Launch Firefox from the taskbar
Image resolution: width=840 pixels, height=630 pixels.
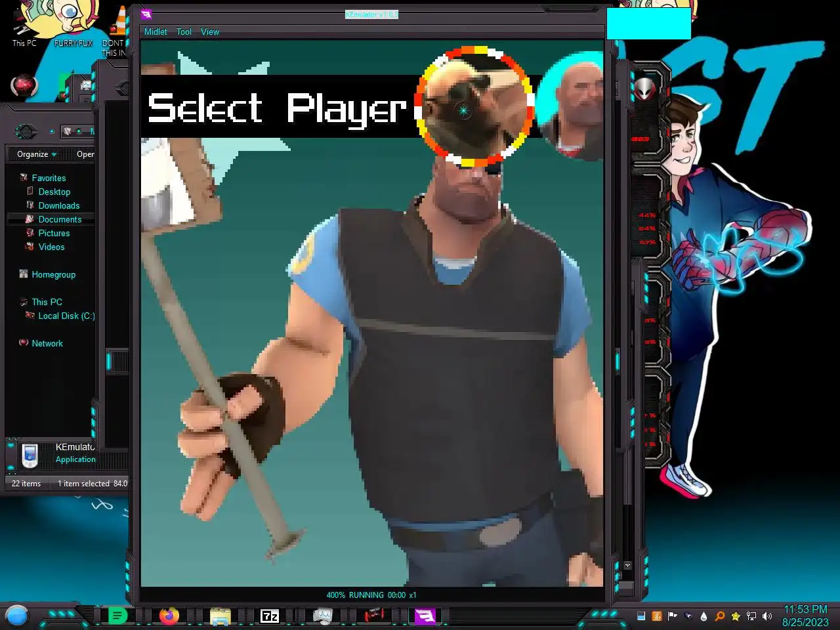169,616
